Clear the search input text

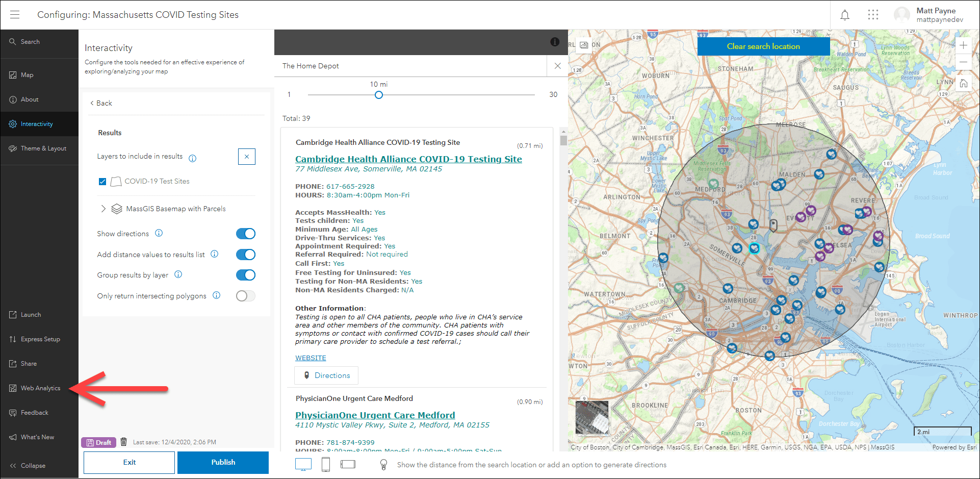click(558, 66)
